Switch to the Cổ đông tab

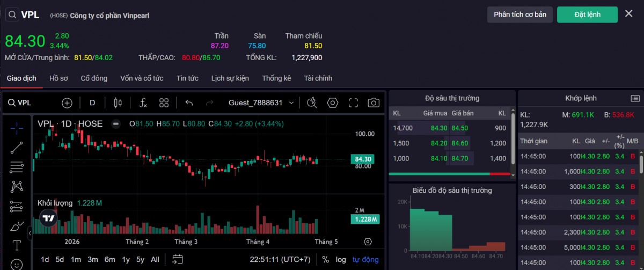tap(94, 78)
